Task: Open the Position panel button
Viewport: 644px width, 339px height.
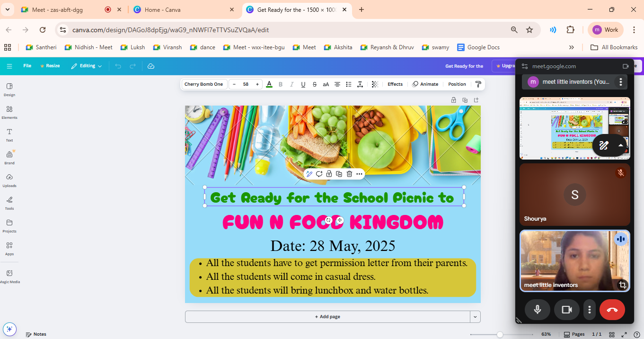Action: 457,84
